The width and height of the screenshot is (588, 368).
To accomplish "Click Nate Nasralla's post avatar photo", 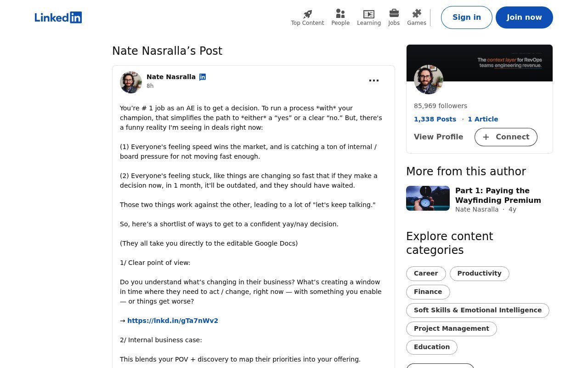I will [131, 82].
